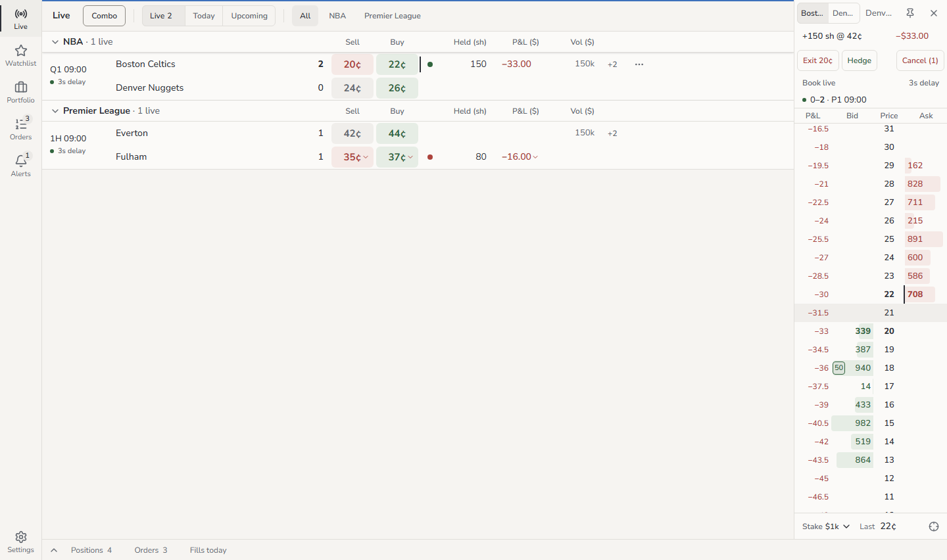The height and width of the screenshot is (560, 947).
Task: Open Fulham 35¢ sell dropdown
Action: point(352,156)
